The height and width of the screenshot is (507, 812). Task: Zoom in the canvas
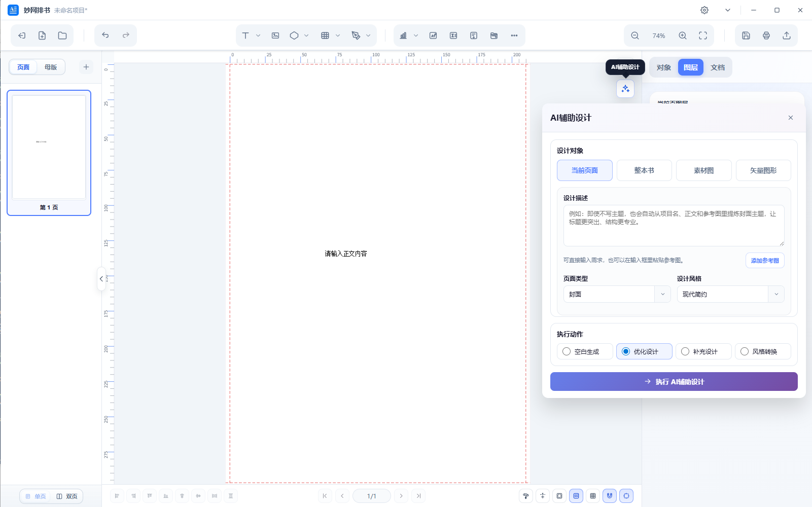tap(683, 35)
